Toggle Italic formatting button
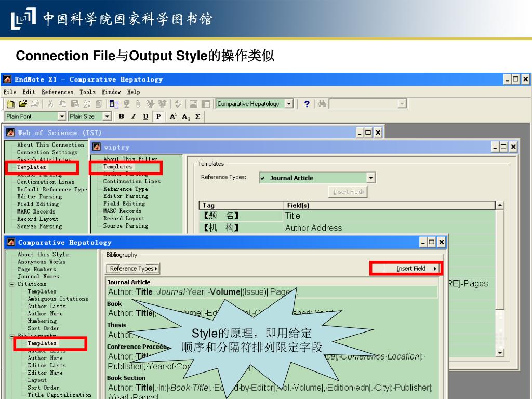 134,117
